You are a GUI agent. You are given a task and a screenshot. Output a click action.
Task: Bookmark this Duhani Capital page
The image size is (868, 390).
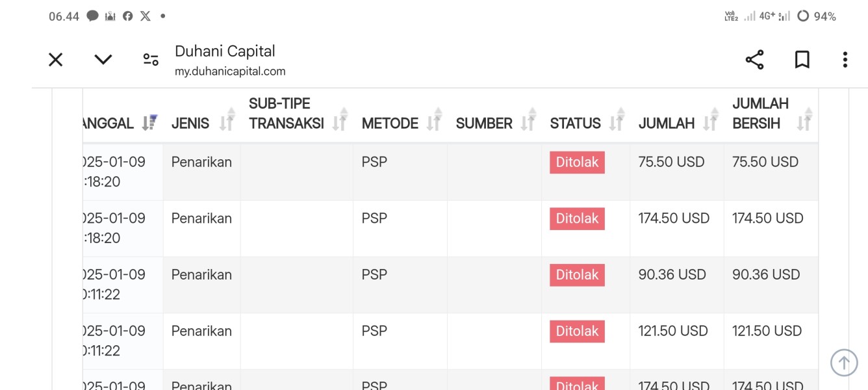[802, 60]
